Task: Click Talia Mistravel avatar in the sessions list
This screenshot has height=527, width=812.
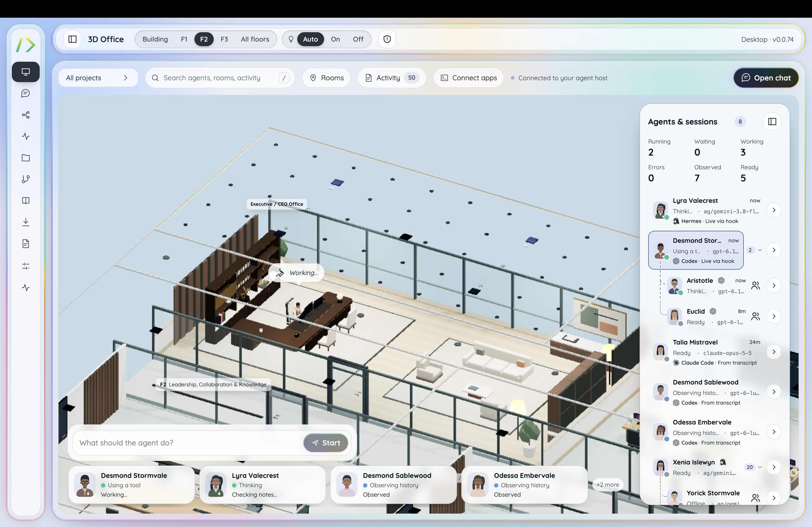Action: 661,352
